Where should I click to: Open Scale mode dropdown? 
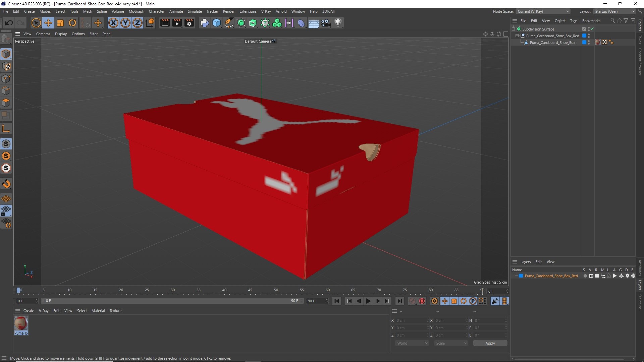[450, 343]
